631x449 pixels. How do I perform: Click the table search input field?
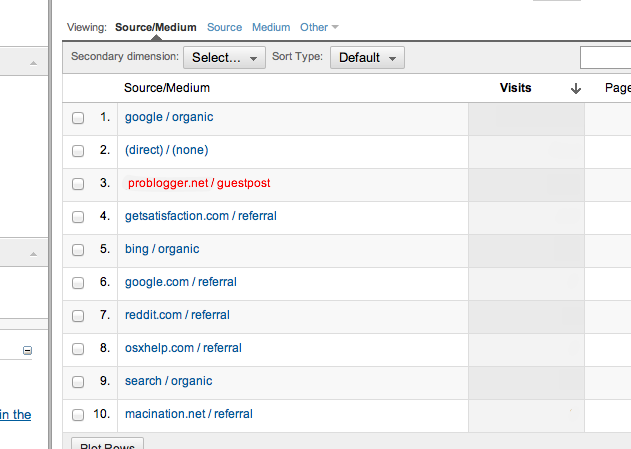(x=605, y=58)
